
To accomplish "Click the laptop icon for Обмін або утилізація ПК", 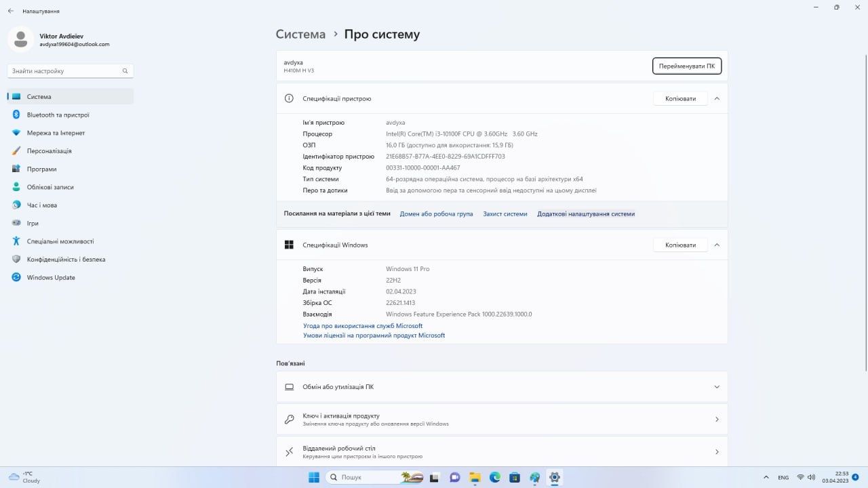I will coord(290,387).
